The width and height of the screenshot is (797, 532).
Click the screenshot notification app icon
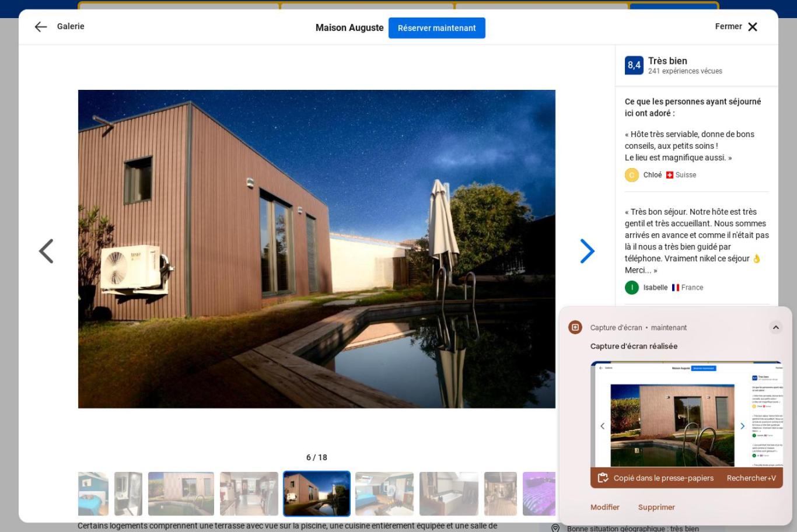click(575, 327)
